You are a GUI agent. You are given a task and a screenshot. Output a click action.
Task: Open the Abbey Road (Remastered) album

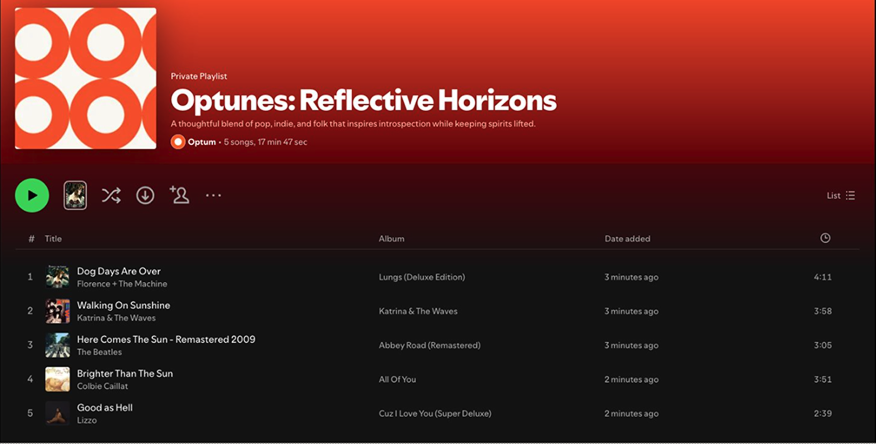point(430,345)
